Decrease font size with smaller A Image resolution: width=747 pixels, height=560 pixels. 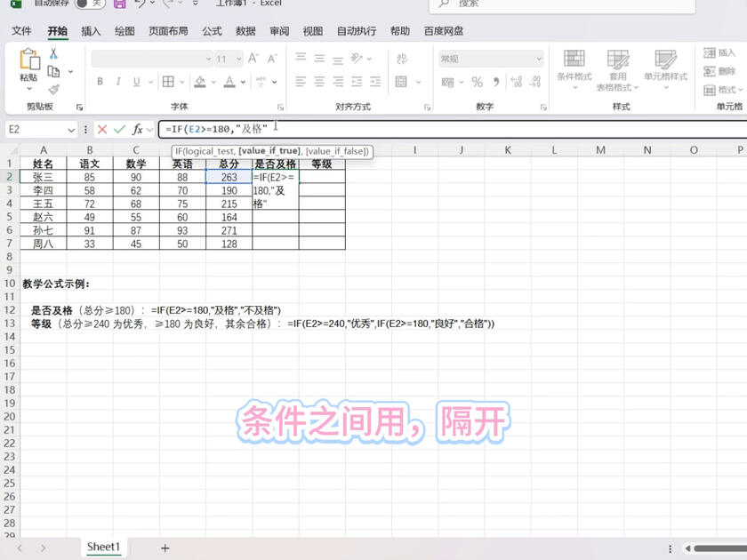coord(272,59)
